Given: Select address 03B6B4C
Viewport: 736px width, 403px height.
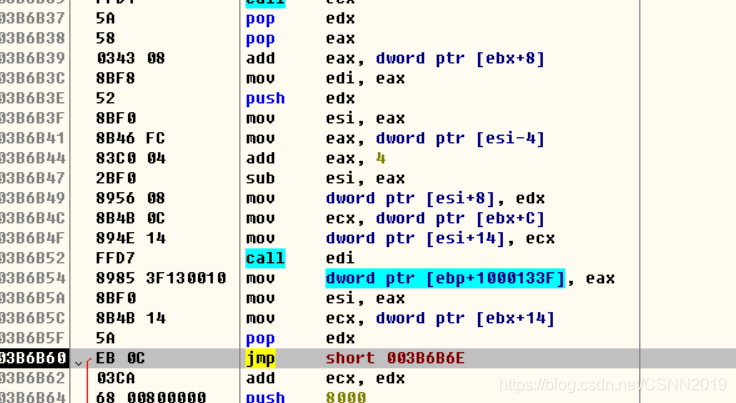Looking at the screenshot, I should (32, 218).
